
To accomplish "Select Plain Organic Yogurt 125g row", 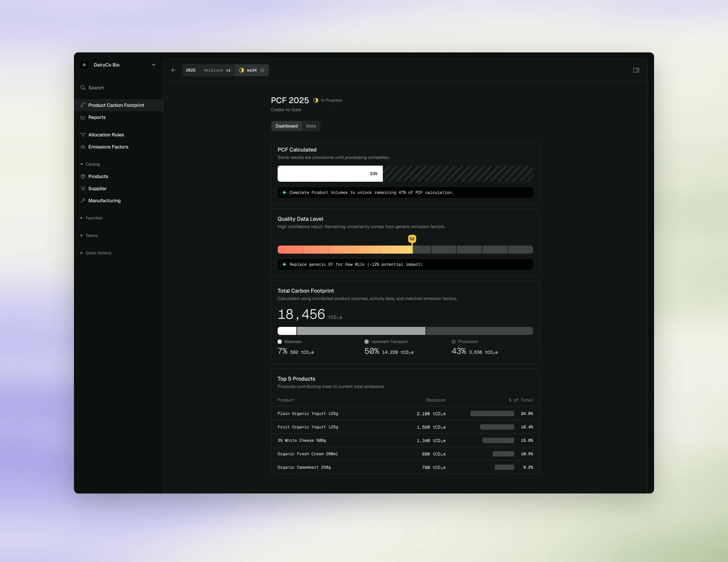I will [x=405, y=414].
